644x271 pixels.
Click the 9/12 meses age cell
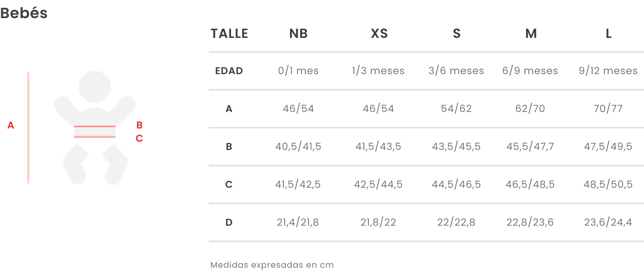(x=608, y=71)
